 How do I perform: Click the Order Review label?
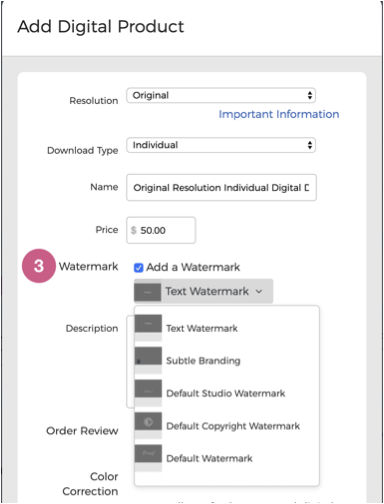(x=82, y=431)
